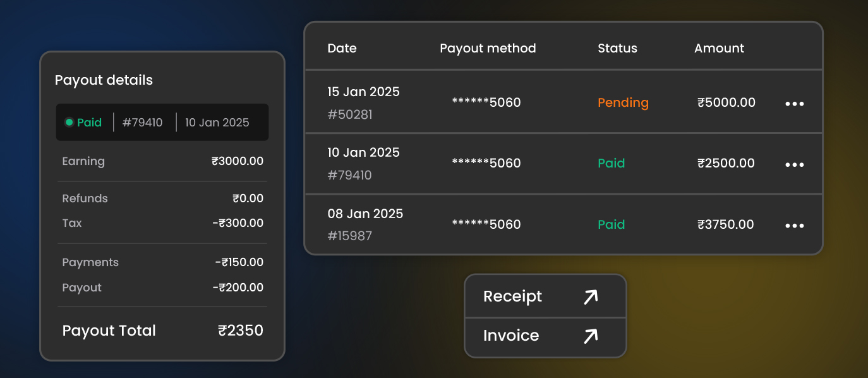Click the arrow icon next to Receipt
Viewport: 868px width, 378px height.
590,296
